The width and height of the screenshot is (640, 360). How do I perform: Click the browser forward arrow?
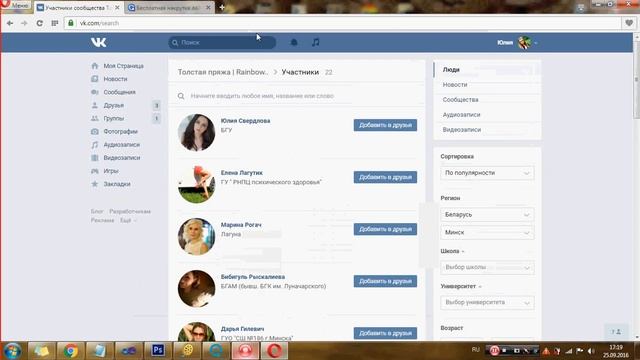point(24,23)
